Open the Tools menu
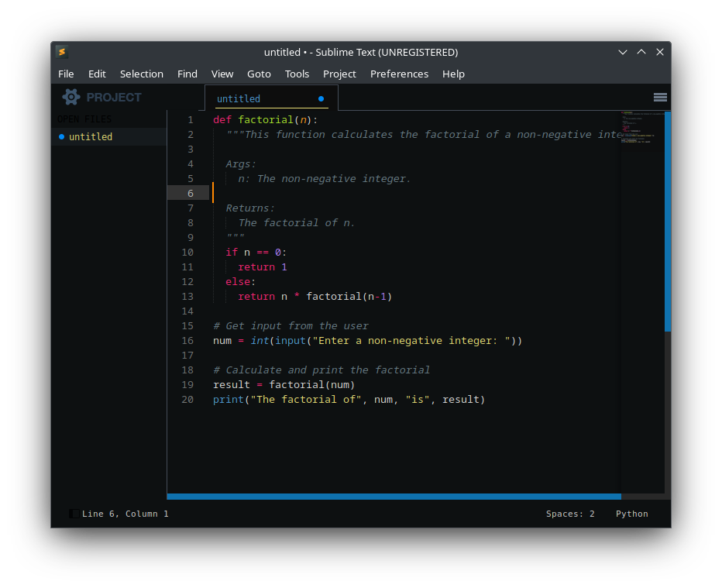 coord(297,74)
